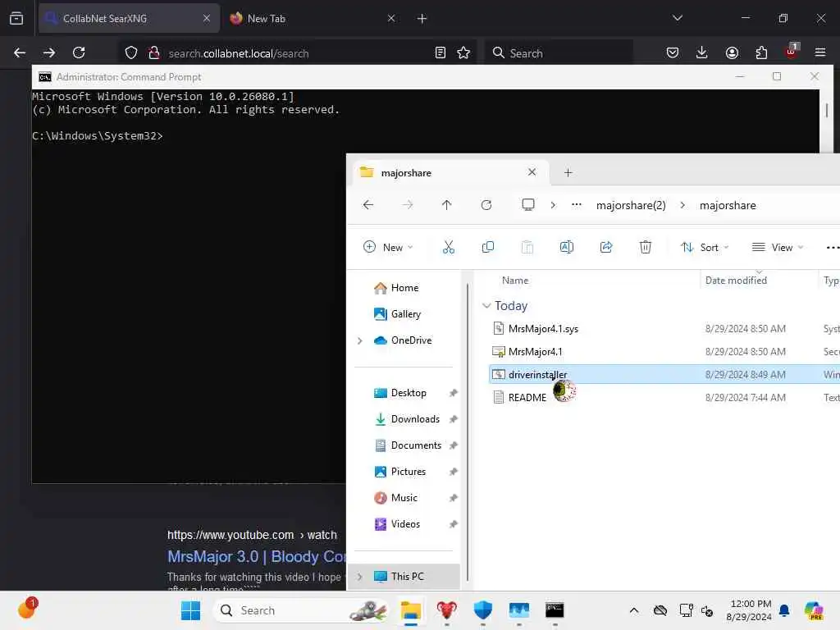This screenshot has height=630, width=840.
Task: Click Rename icon in Explorer toolbar
Action: pos(566,247)
